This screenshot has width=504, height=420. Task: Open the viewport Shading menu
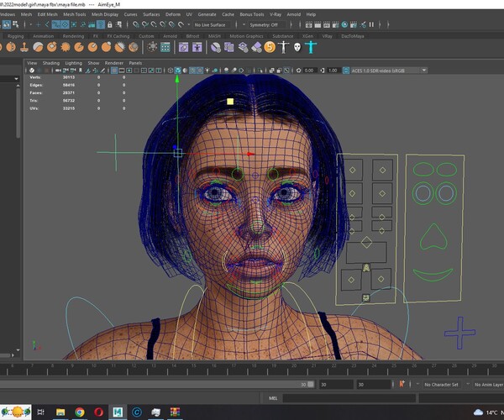point(51,63)
